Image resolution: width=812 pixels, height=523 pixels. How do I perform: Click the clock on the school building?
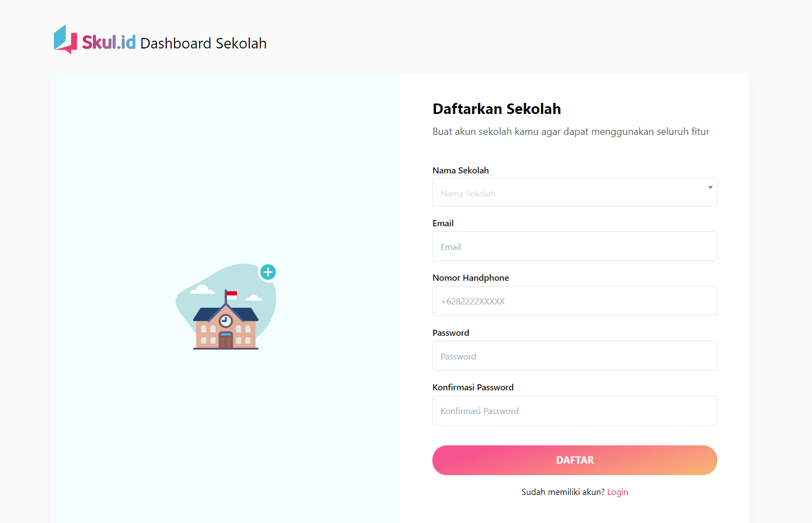tap(226, 320)
